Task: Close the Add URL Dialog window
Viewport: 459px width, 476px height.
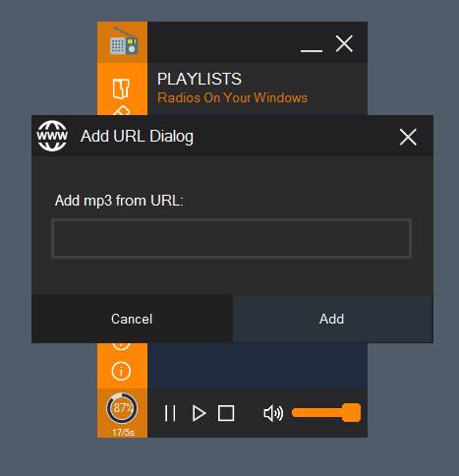Action: 408,137
